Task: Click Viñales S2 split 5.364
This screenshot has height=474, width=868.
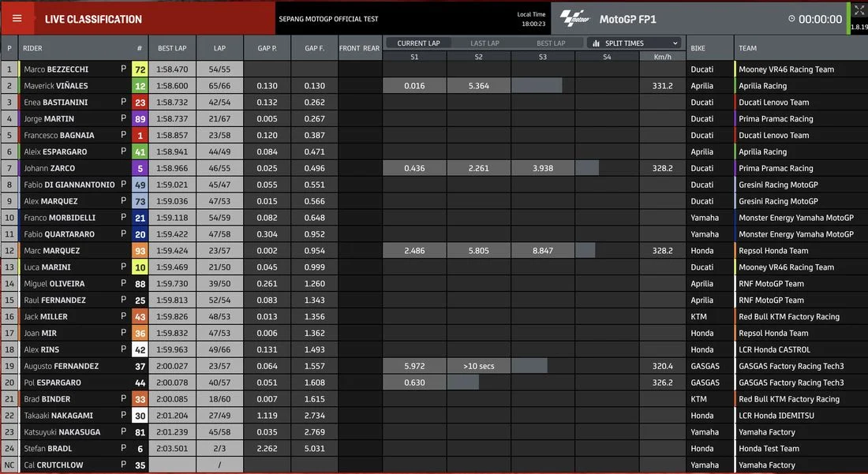Action: [478, 86]
